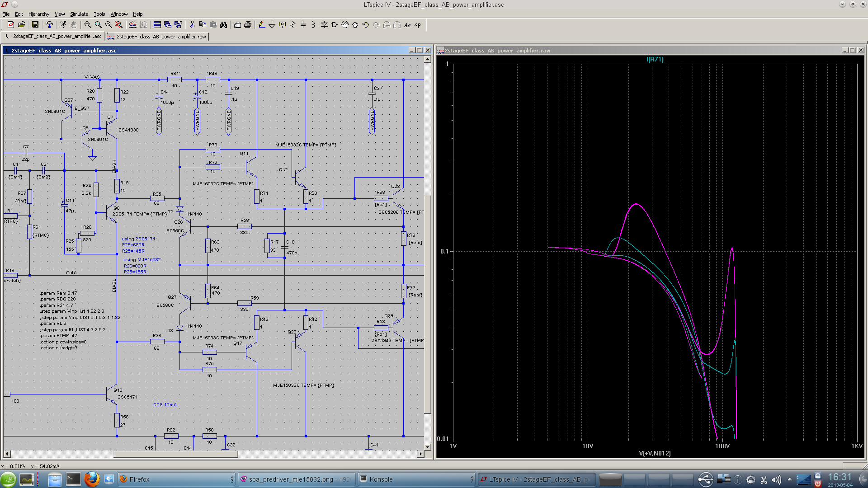Open the soa_predriver_mje15032.png taskbar entry
Screen dimensions: 868x488
[297, 479]
